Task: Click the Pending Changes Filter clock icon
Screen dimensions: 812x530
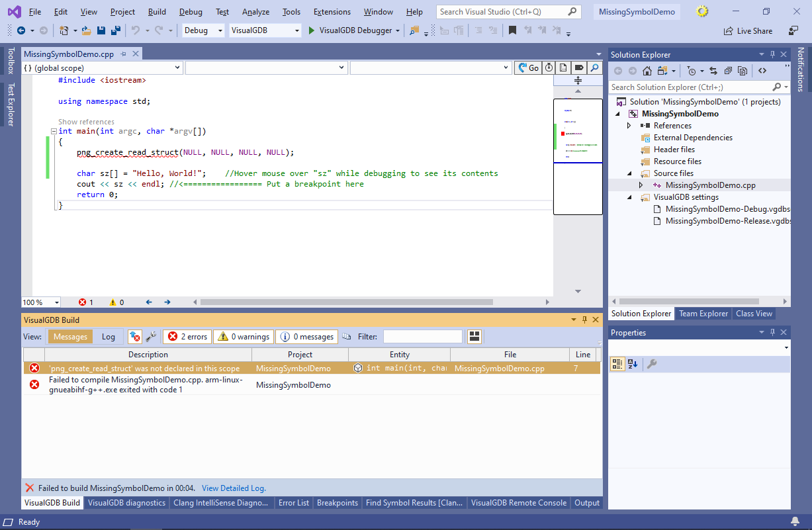Action: pos(691,71)
